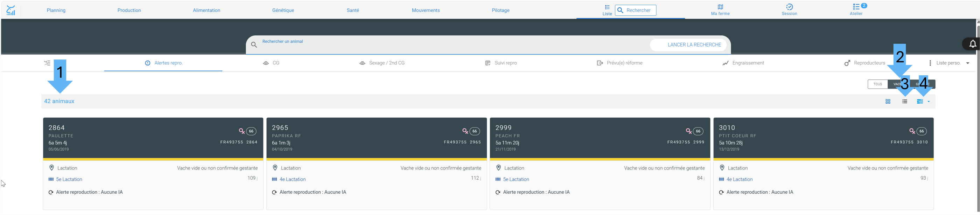Switch to the Sexage / 2nd CG tab

(x=382, y=63)
